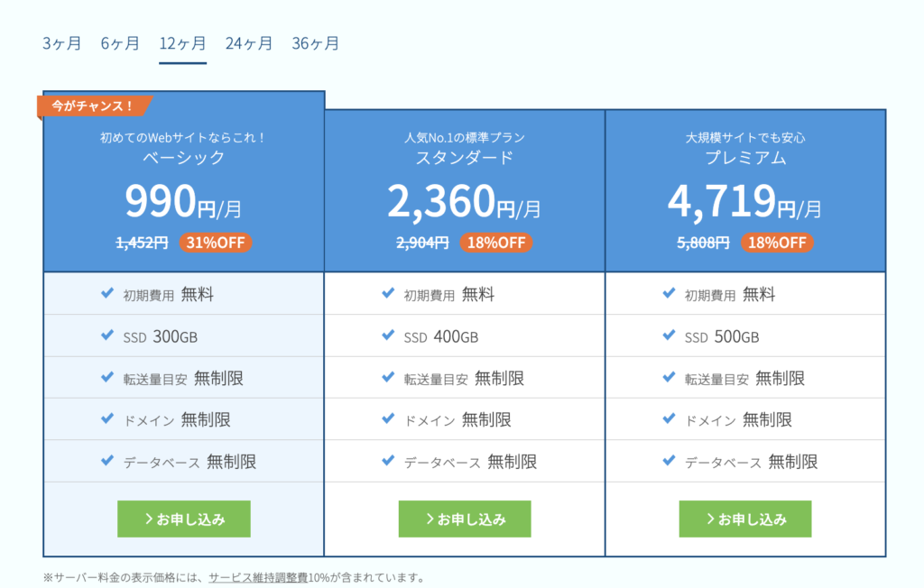Open the サービス維持調整費 link
Image resolution: width=924 pixels, height=588 pixels.
[258, 577]
